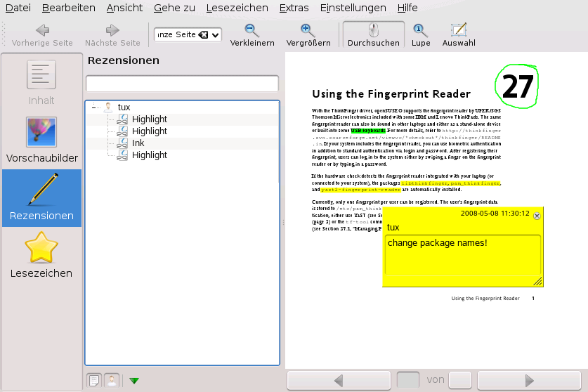The height and width of the screenshot is (392, 588).
Task: Select the Lupe magnifier tool
Action: 421,35
